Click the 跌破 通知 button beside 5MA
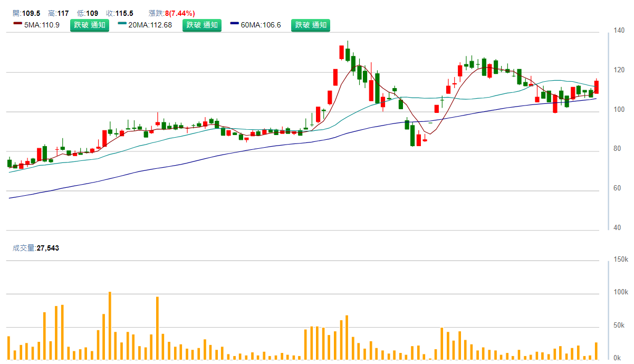634x364 pixels. pyautogui.click(x=90, y=25)
